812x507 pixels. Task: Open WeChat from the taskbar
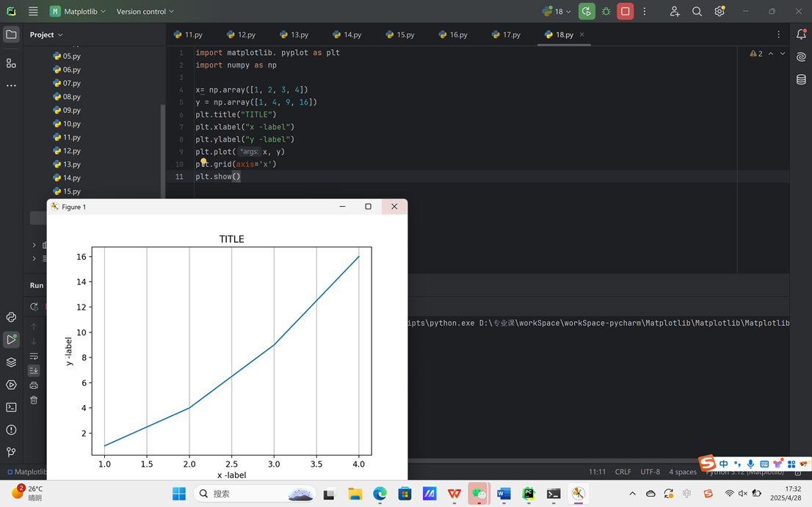479,494
